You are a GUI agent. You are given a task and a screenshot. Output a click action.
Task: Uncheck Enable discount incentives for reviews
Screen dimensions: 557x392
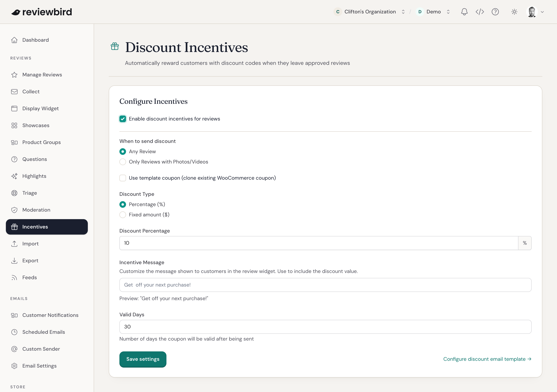point(123,119)
